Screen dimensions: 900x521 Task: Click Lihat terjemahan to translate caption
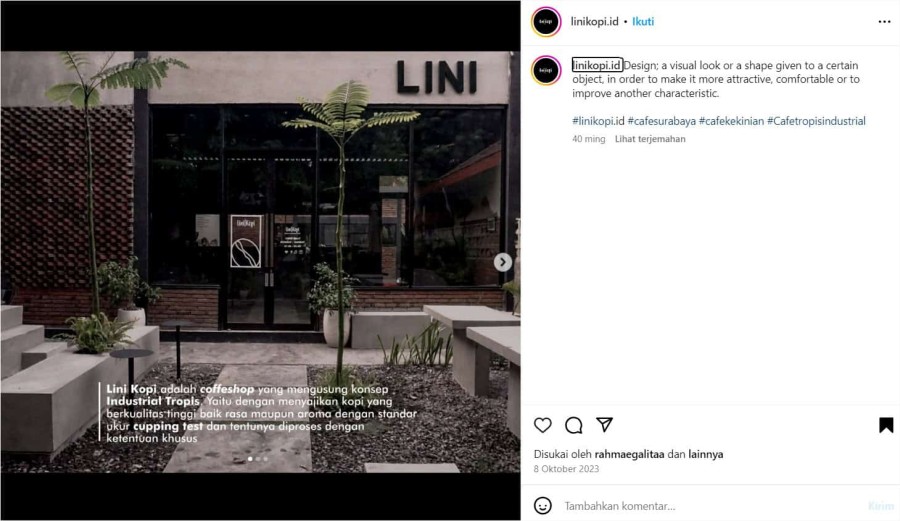tap(650, 139)
